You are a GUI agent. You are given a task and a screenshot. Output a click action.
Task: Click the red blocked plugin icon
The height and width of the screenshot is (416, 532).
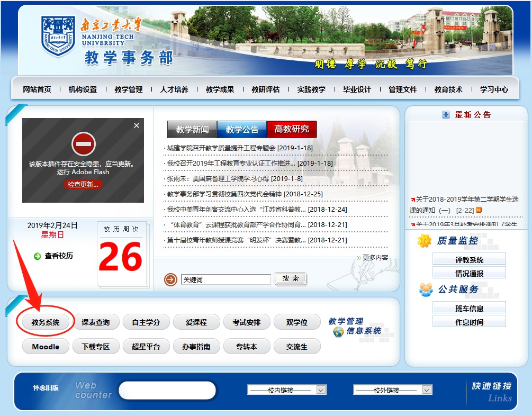[83, 143]
